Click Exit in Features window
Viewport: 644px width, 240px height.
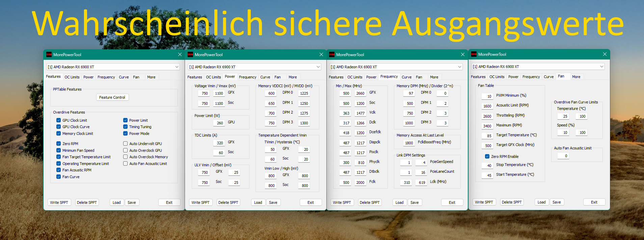click(169, 202)
